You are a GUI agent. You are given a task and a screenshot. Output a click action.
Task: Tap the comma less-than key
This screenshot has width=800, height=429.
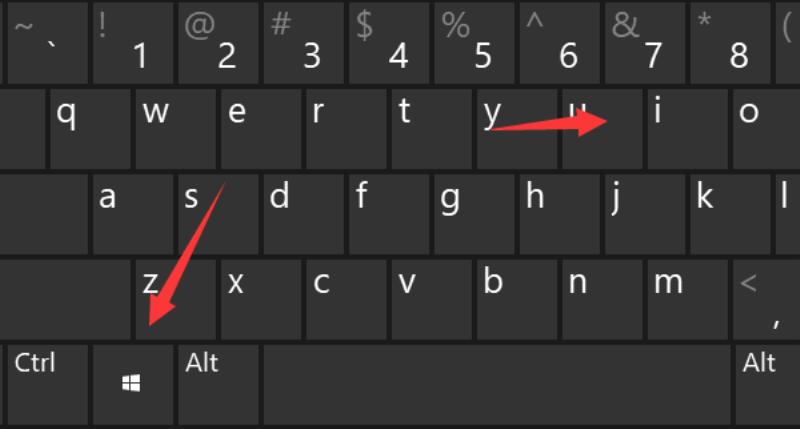coord(766,299)
